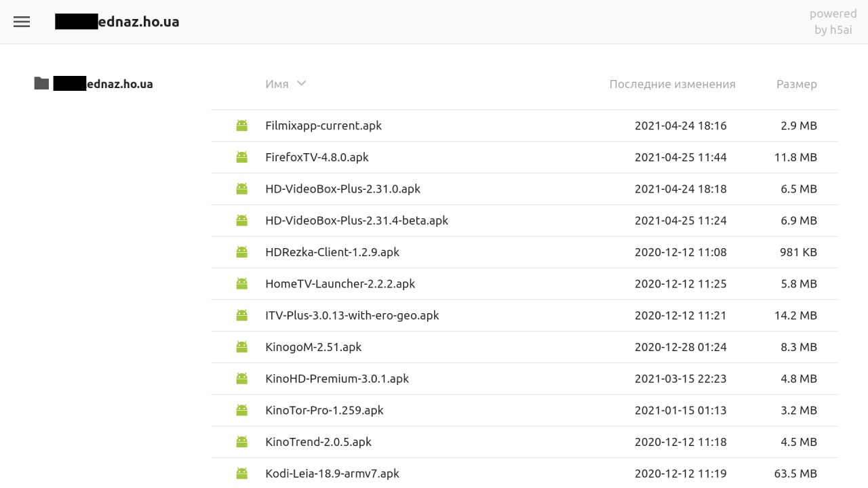Click date 2021-04-24 18:16

(680, 125)
